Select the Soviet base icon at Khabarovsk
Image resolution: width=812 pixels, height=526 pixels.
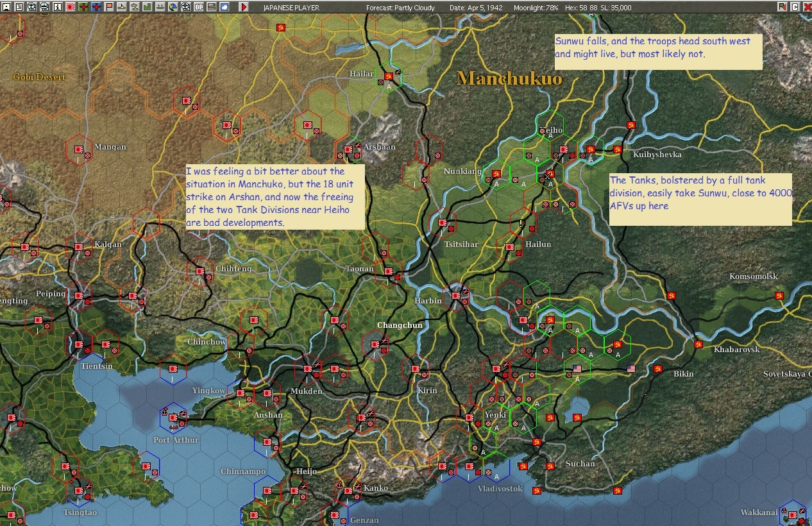pos(698,345)
